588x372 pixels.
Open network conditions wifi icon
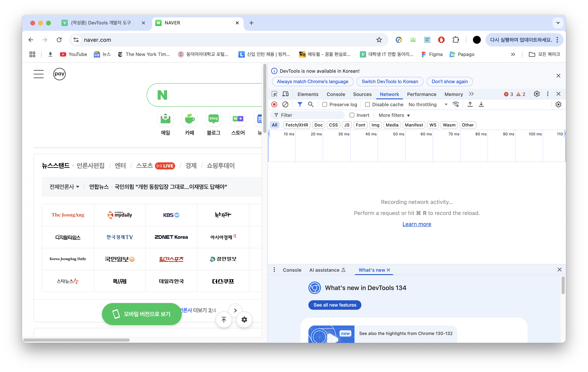point(456,104)
